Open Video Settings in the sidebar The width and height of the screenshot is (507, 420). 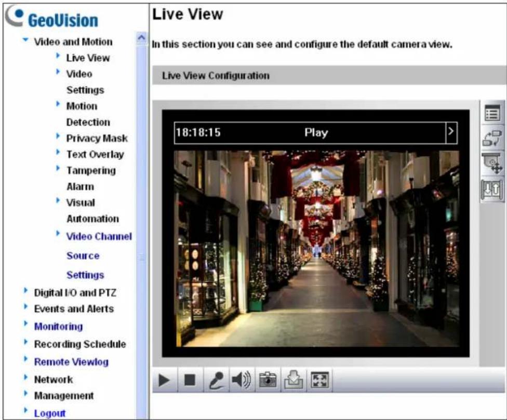pyautogui.click(x=85, y=82)
